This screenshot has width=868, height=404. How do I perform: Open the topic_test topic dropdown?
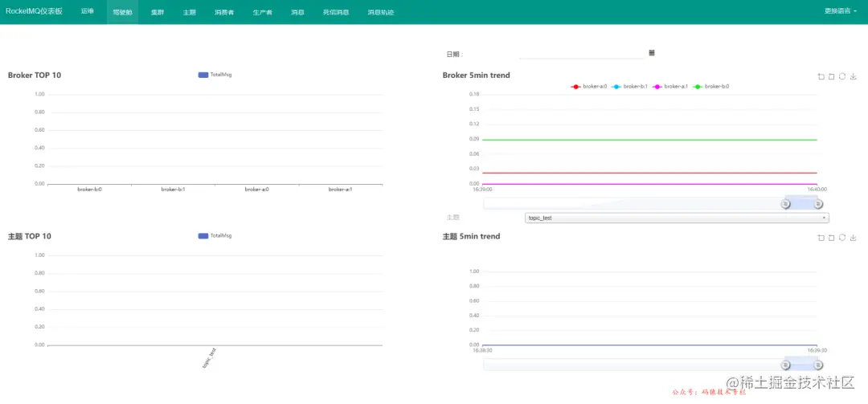677,218
